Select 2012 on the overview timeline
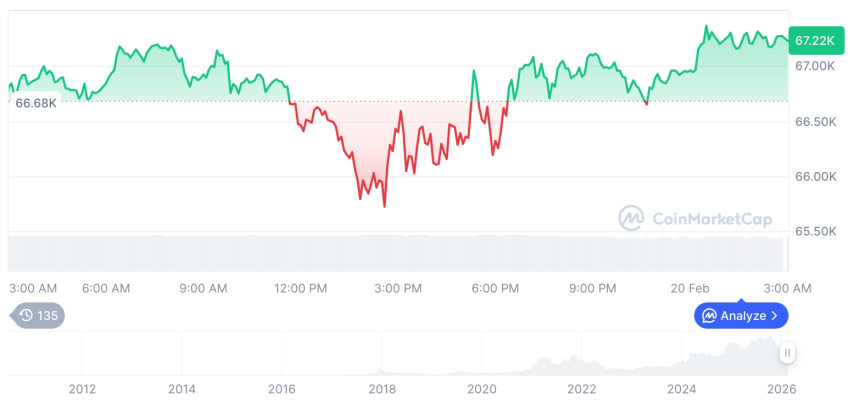860x401 pixels. point(82,389)
